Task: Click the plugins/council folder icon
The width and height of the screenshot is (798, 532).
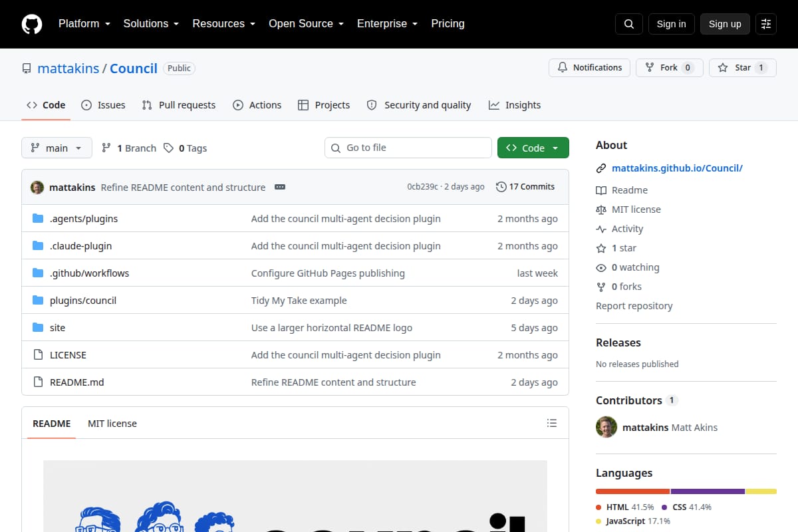Action: tap(38, 301)
